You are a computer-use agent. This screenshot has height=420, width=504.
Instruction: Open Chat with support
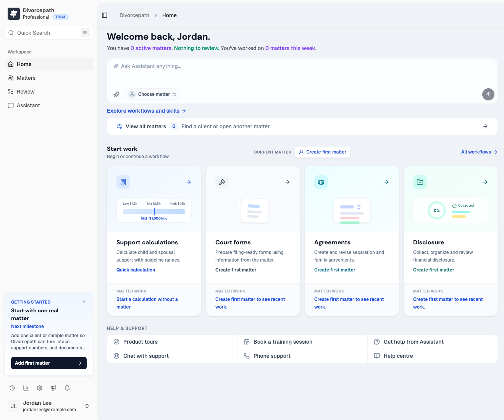pyautogui.click(x=172, y=356)
